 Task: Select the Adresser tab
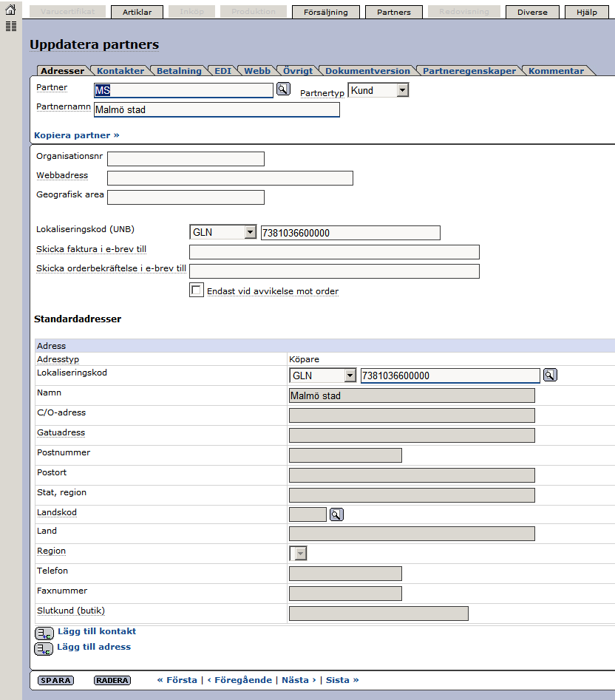pyautogui.click(x=63, y=70)
